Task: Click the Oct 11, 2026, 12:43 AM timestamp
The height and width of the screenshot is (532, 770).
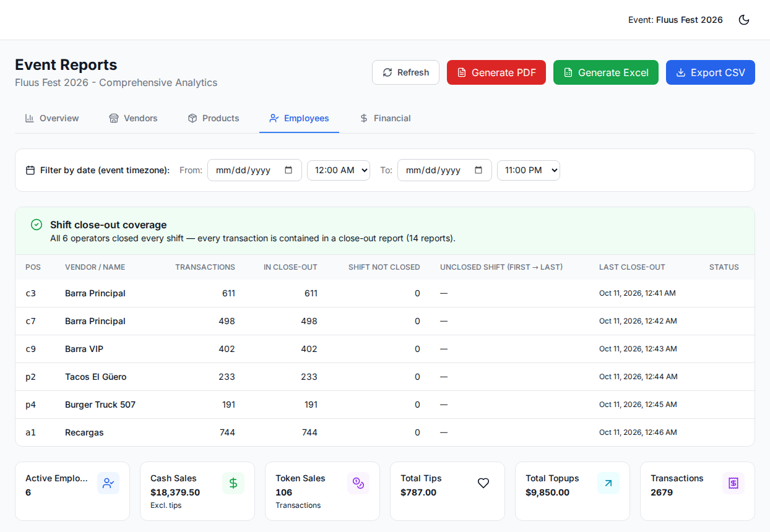Action: pyautogui.click(x=638, y=349)
